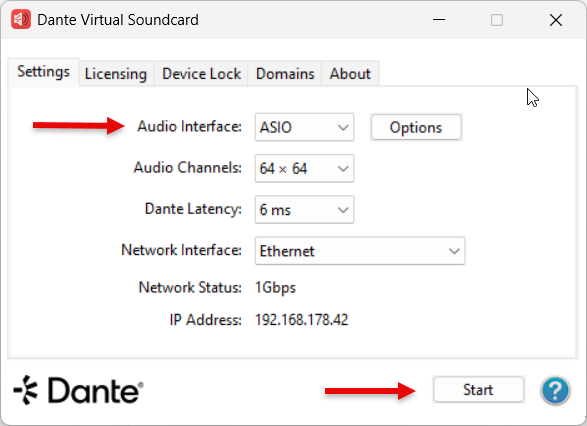Start the Dante Virtual Soundcard
The width and height of the screenshot is (587, 426).
pyautogui.click(x=478, y=390)
